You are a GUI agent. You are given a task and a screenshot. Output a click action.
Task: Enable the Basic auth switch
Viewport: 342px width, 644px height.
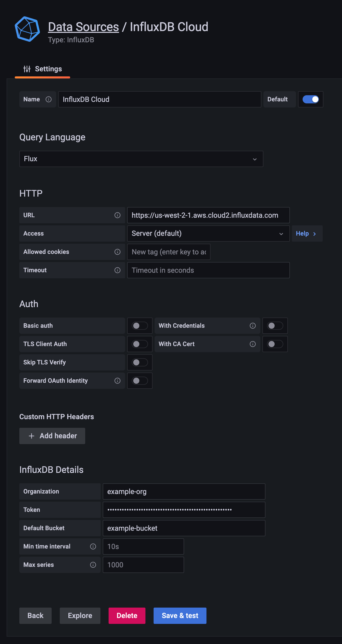(x=140, y=326)
